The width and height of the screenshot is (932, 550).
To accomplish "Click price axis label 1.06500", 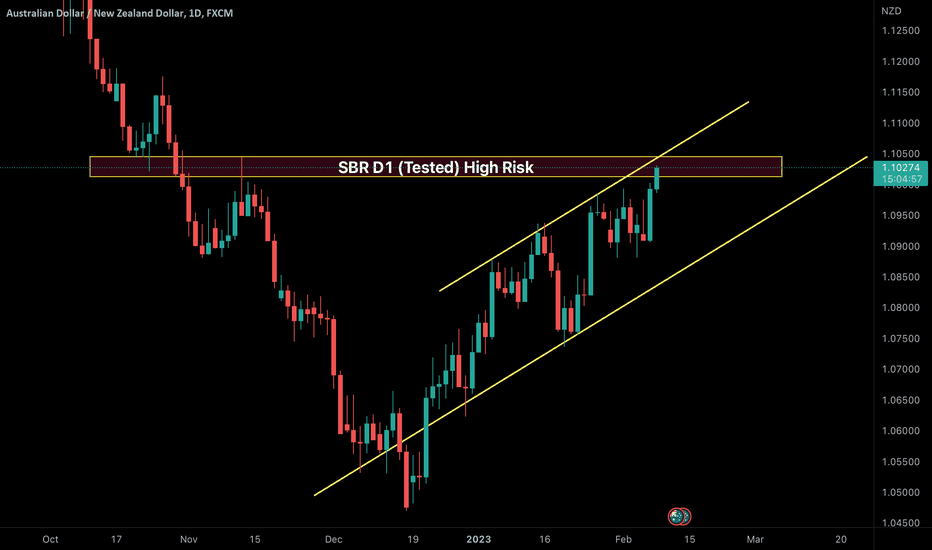I will 900,400.
